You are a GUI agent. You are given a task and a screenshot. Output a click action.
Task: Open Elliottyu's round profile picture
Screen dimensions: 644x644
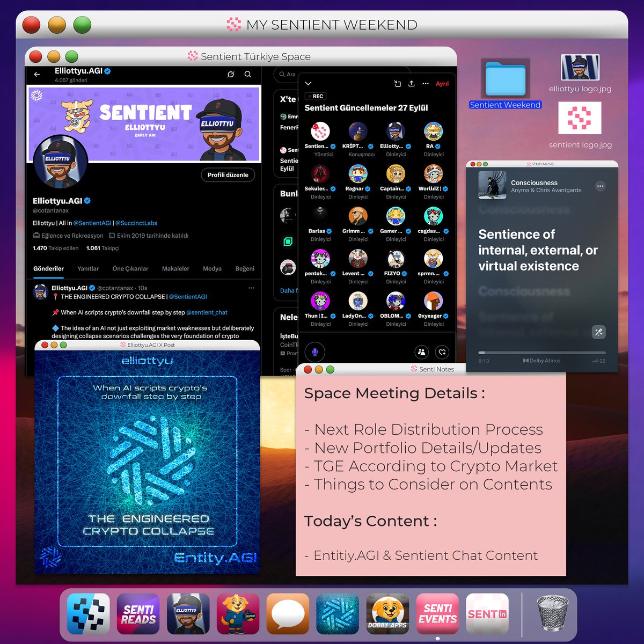pos(60,162)
